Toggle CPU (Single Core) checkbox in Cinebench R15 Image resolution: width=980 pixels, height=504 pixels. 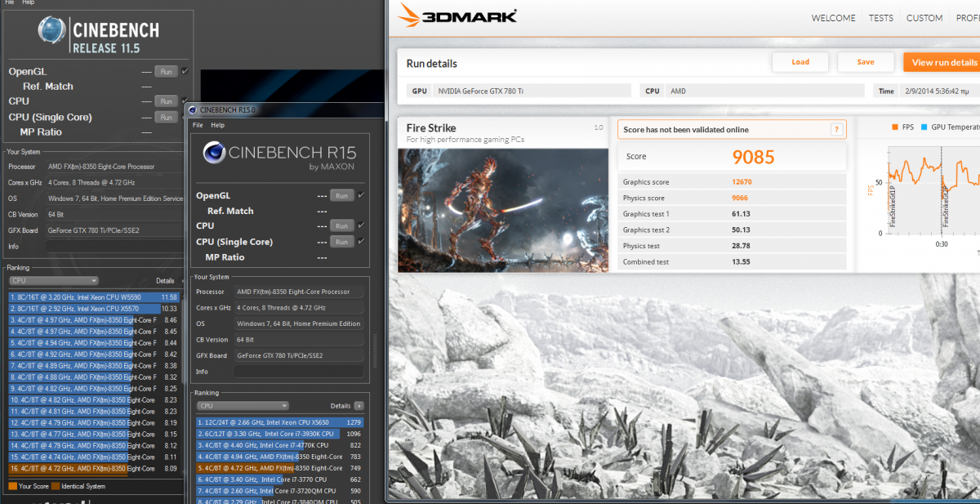(361, 242)
